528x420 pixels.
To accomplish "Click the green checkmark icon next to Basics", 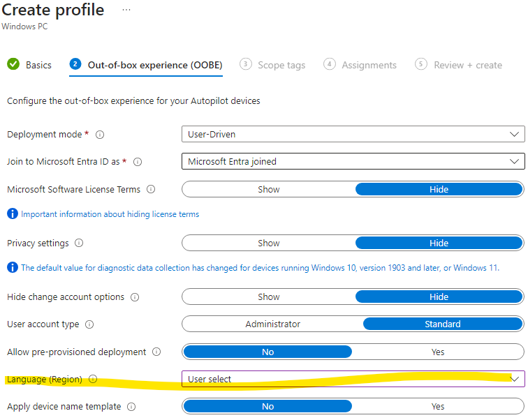I will coord(13,64).
